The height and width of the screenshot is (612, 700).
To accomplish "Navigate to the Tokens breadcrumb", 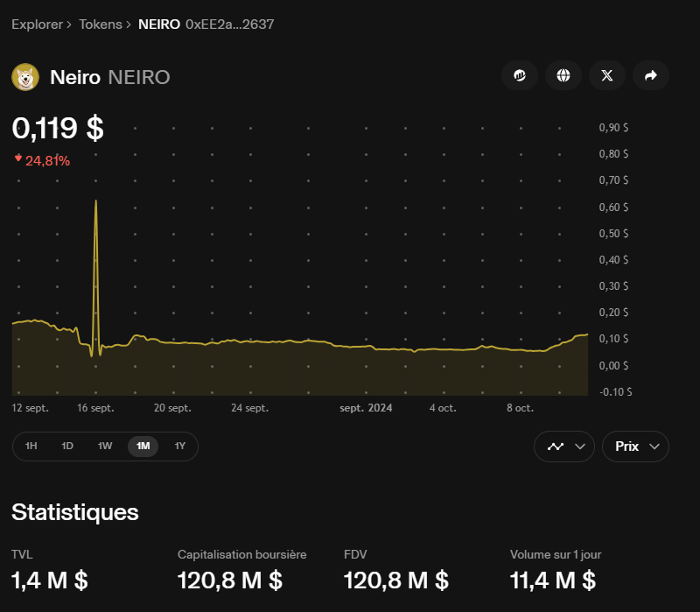I will [x=101, y=25].
